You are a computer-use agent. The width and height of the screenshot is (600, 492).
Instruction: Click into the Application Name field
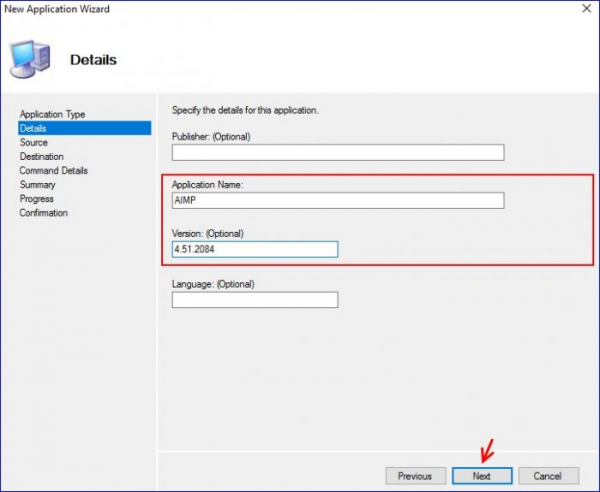coord(338,200)
